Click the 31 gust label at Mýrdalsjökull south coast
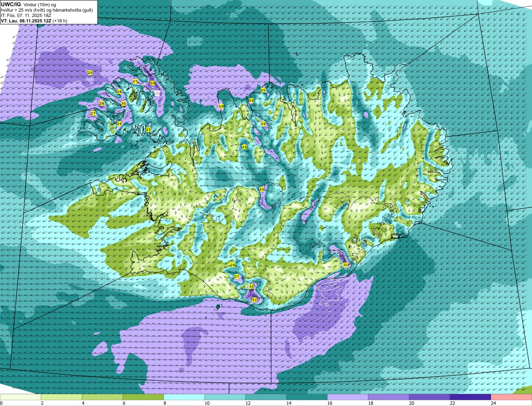Image resolution: width=532 pixels, height=406 pixels. [x=254, y=299]
